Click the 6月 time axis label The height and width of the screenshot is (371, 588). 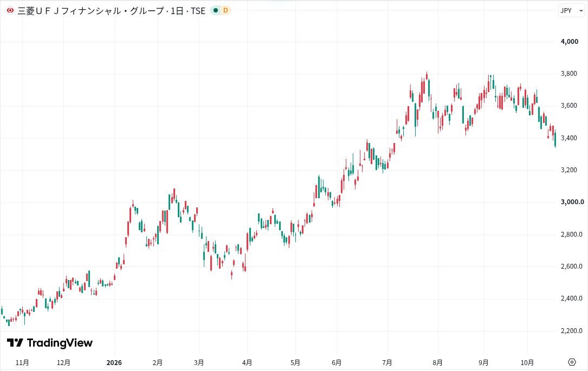pyautogui.click(x=337, y=362)
